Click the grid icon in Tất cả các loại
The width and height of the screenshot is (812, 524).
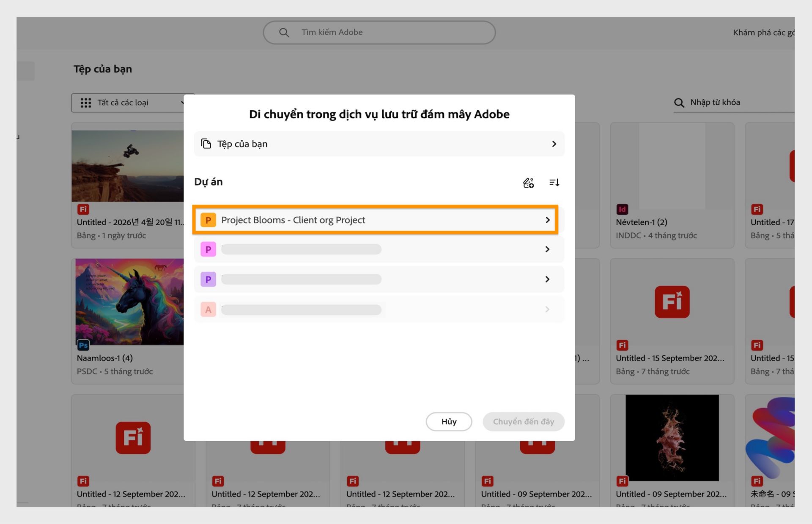pyautogui.click(x=86, y=103)
